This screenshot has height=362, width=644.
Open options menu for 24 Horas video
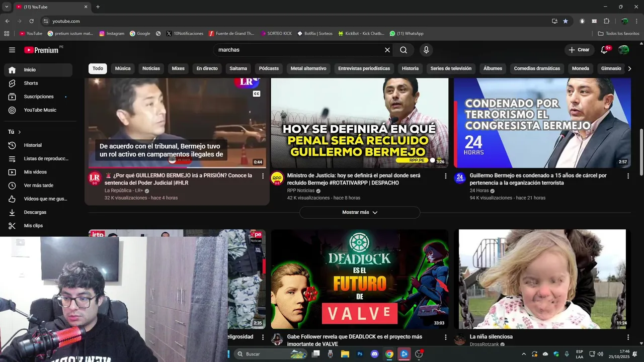tap(628, 176)
